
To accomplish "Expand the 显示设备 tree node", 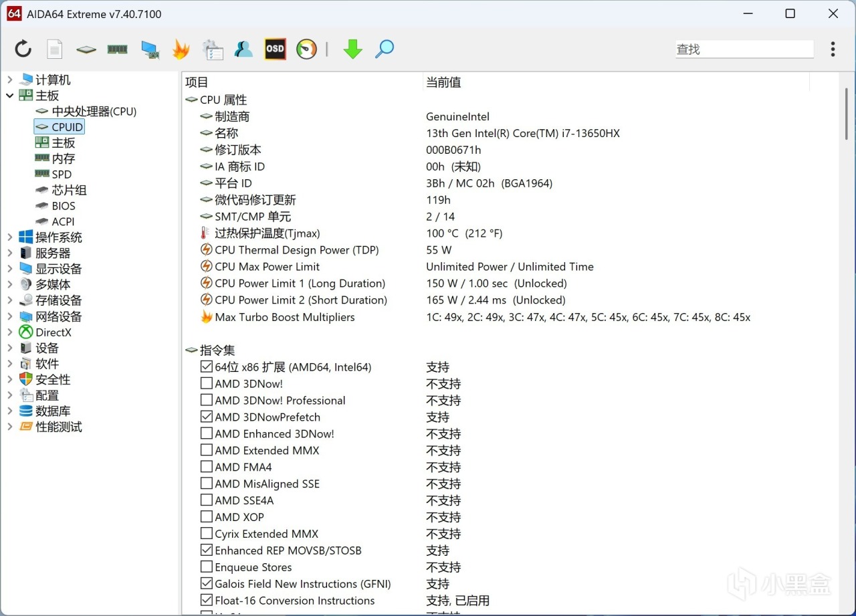I will tap(9, 269).
